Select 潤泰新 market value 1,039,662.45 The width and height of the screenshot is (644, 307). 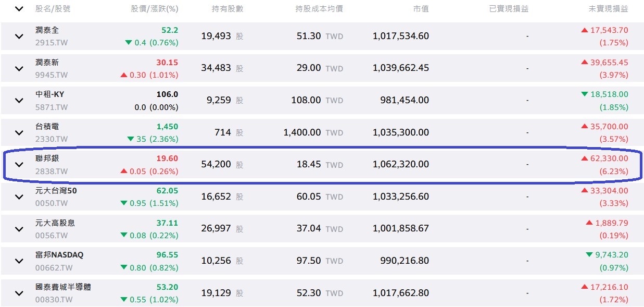[x=401, y=68]
